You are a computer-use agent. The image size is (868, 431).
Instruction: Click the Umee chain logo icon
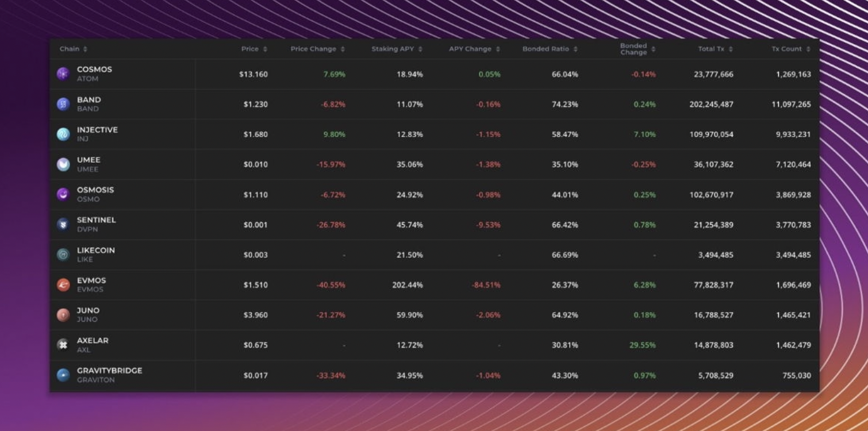tap(63, 164)
